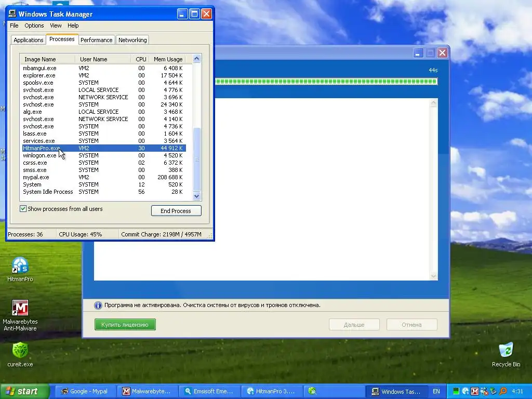Click the network disconnected tray icon
Image resolution: width=532 pixels, height=399 pixels.
click(484, 391)
